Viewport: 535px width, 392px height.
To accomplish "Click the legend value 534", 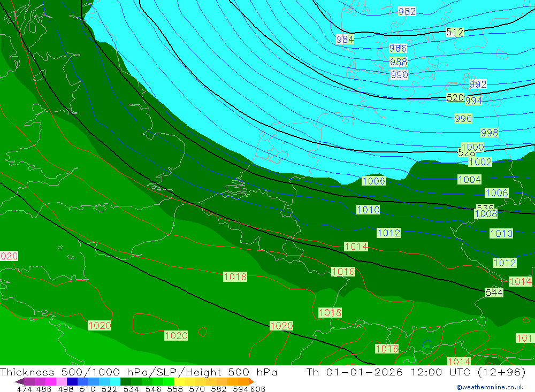I will 132,389.
